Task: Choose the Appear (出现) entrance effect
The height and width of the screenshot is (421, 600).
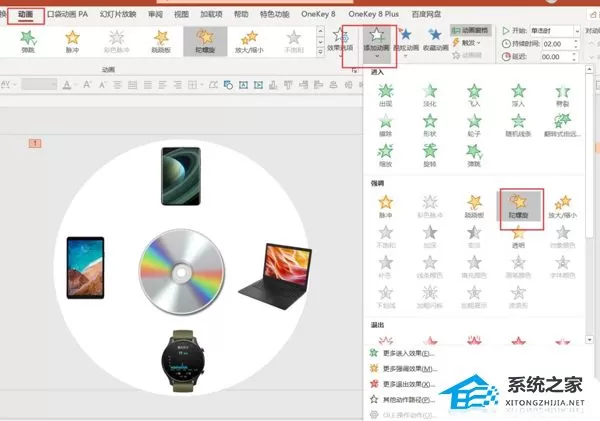Action: click(386, 95)
